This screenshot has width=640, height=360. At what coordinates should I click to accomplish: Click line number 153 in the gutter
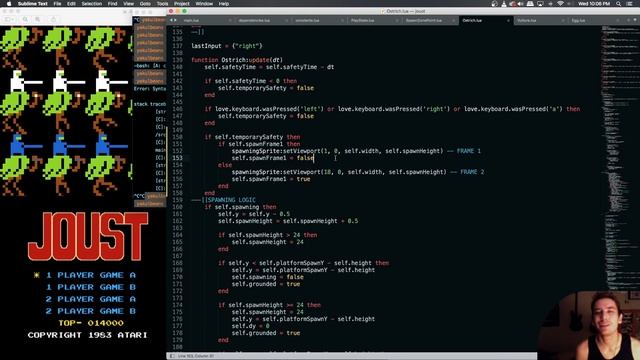point(178,158)
